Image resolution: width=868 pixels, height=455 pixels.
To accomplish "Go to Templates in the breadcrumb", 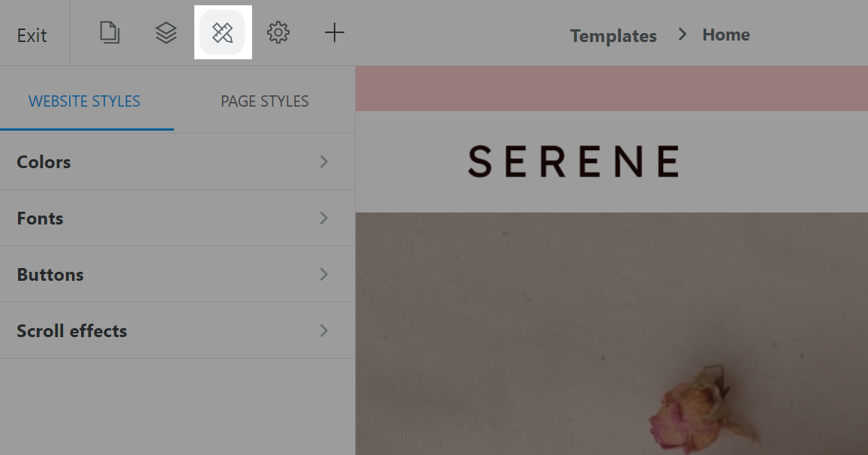I will tap(614, 35).
